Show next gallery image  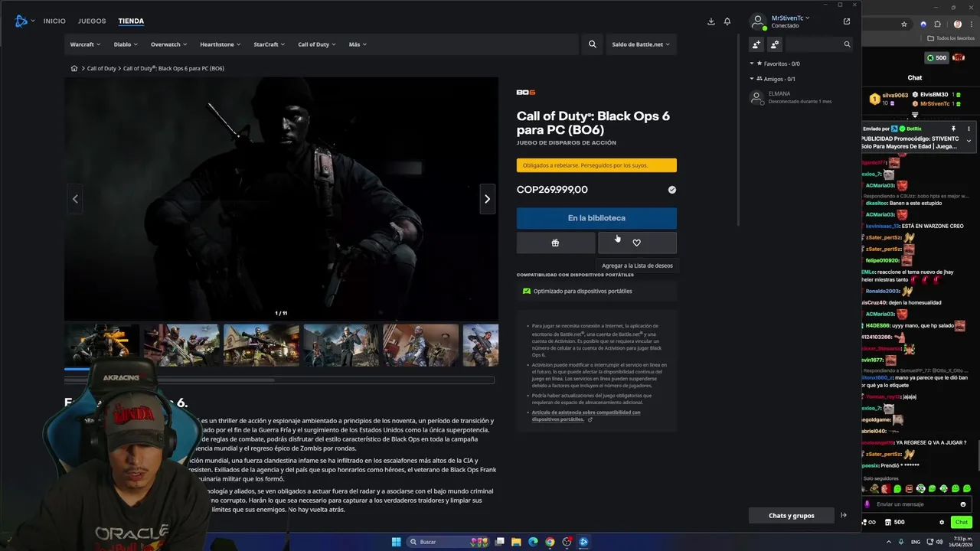coord(487,199)
